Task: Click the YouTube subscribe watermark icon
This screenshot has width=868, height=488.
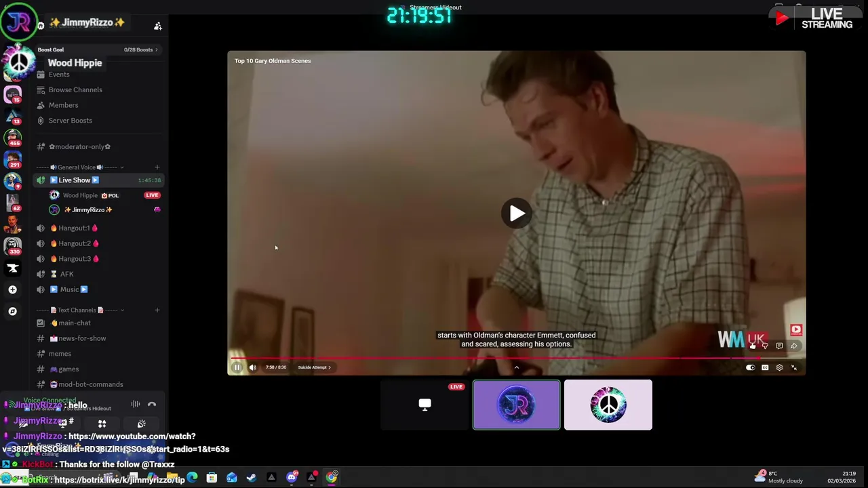Action: (x=796, y=330)
